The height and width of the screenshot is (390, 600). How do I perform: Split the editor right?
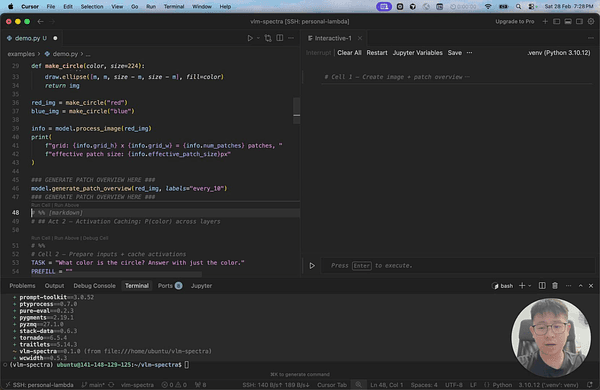pos(280,38)
